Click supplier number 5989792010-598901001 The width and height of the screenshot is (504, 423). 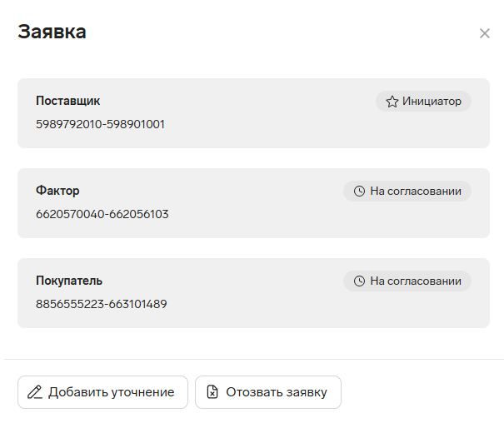[x=100, y=124]
